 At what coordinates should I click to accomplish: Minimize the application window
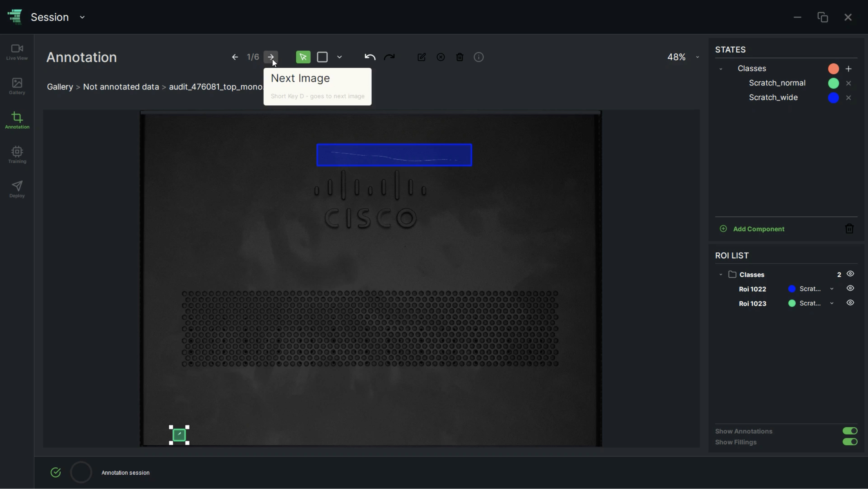(x=797, y=18)
